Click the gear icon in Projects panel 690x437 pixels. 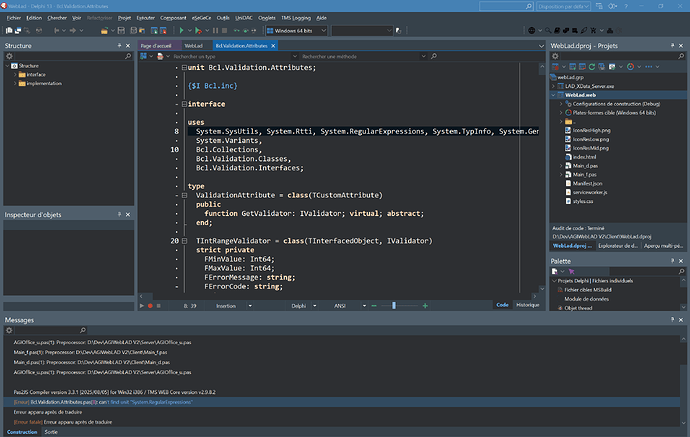555,56
